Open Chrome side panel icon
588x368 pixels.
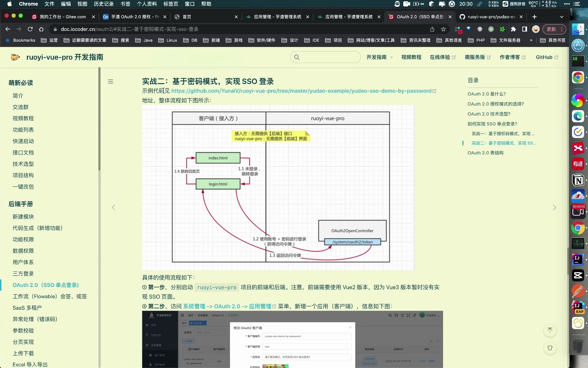click(x=524, y=29)
